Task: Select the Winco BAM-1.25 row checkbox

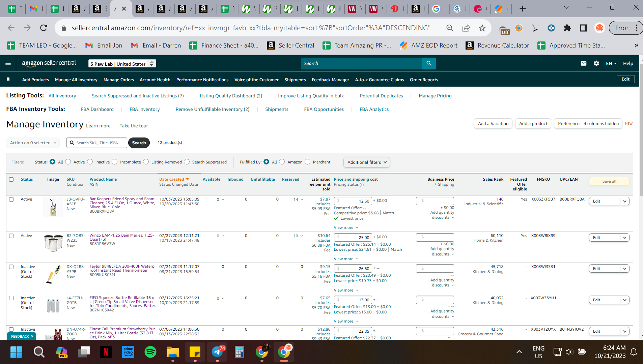Action: point(11,236)
